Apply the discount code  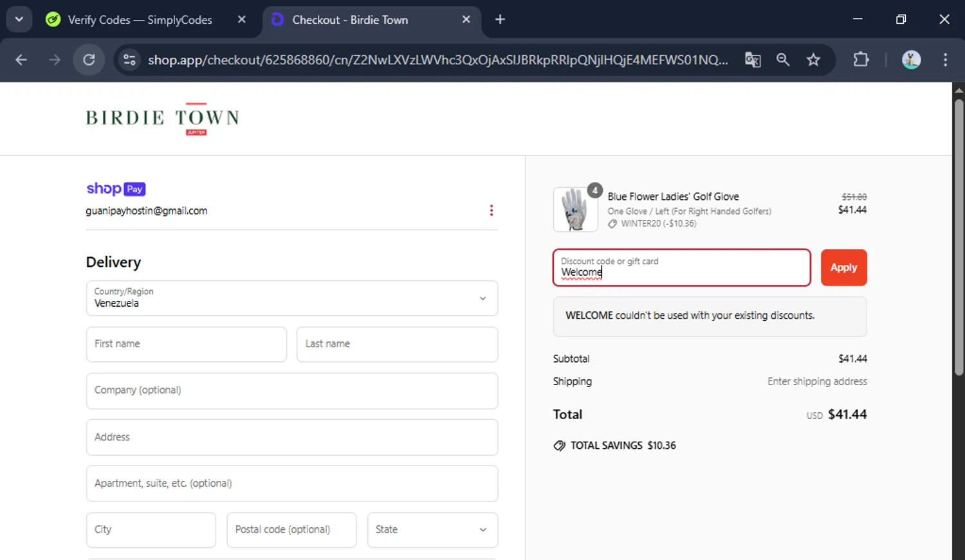pyautogui.click(x=843, y=267)
